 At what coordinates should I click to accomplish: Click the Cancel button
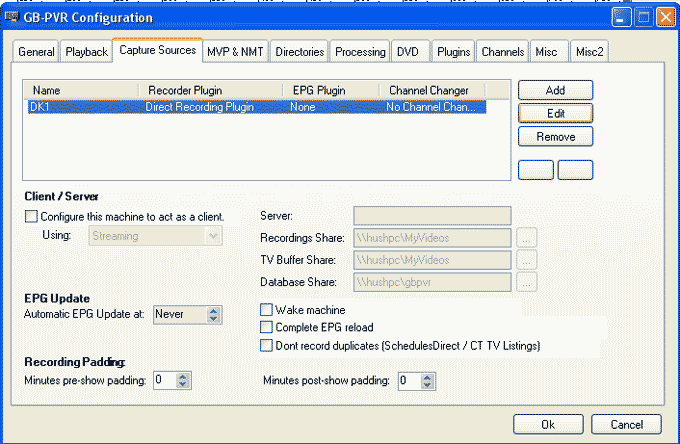tap(626, 424)
